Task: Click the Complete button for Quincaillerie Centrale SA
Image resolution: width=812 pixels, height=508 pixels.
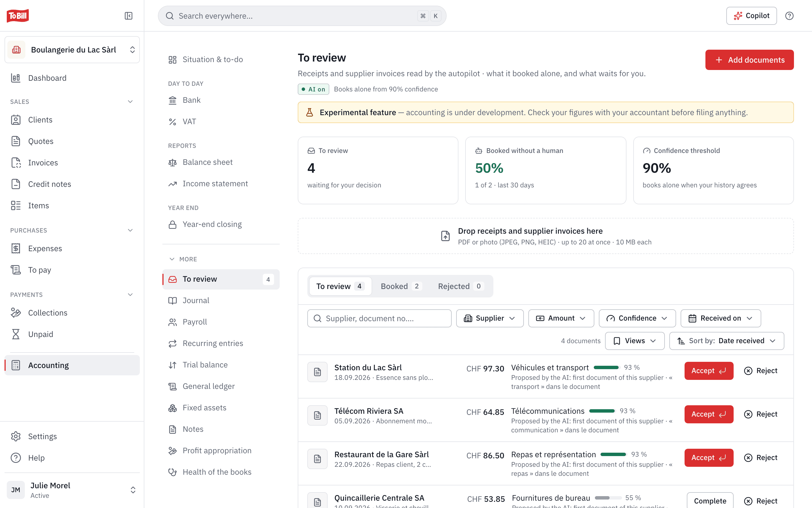Action: click(x=710, y=501)
